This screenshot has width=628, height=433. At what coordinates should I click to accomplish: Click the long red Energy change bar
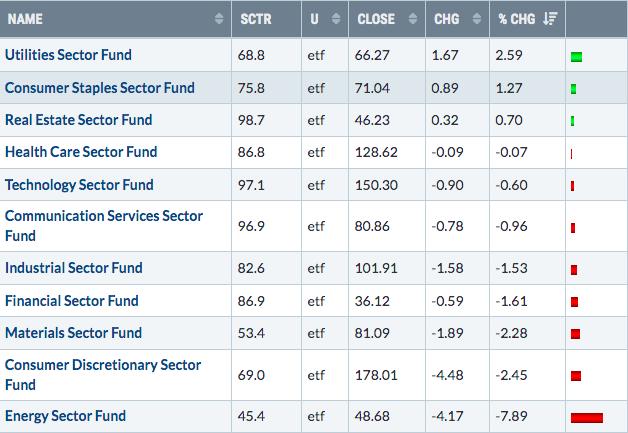pyautogui.click(x=587, y=418)
